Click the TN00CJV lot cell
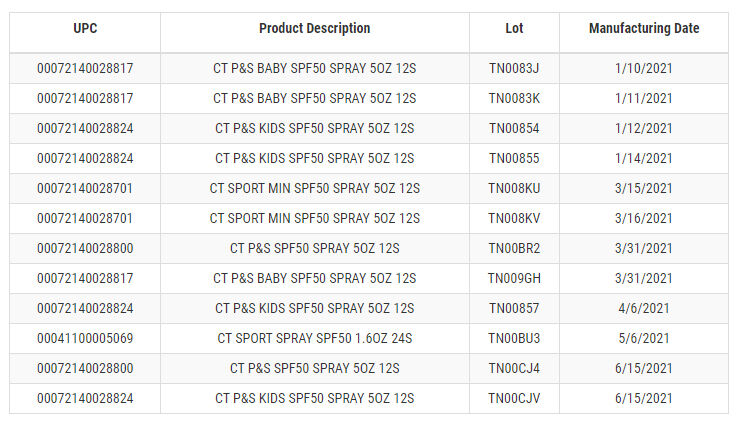The height and width of the screenshot is (426, 744). (514, 399)
